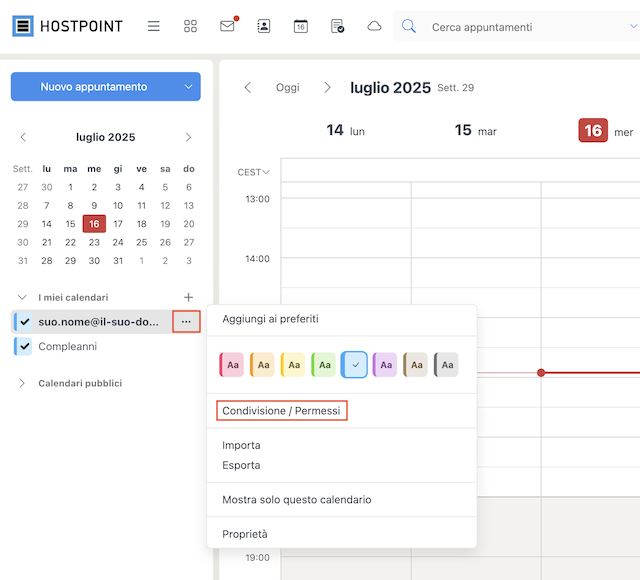Pick the pink color swatch

tap(231, 364)
